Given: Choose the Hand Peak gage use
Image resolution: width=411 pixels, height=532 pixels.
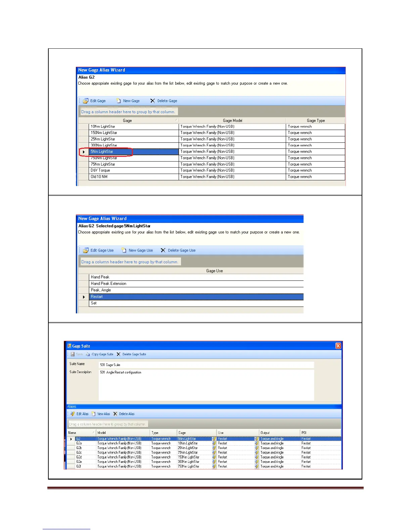Looking at the screenshot, I should pos(196,277).
